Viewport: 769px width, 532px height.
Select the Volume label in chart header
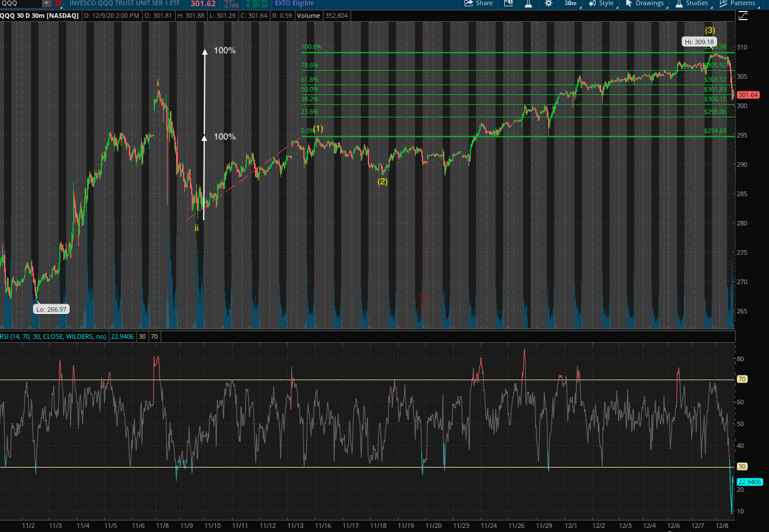[308, 16]
